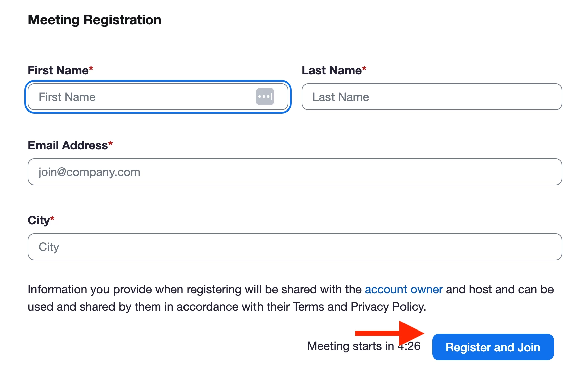This screenshot has width=588, height=367.
Task: Focus the First Name text field
Action: pyautogui.click(x=158, y=97)
